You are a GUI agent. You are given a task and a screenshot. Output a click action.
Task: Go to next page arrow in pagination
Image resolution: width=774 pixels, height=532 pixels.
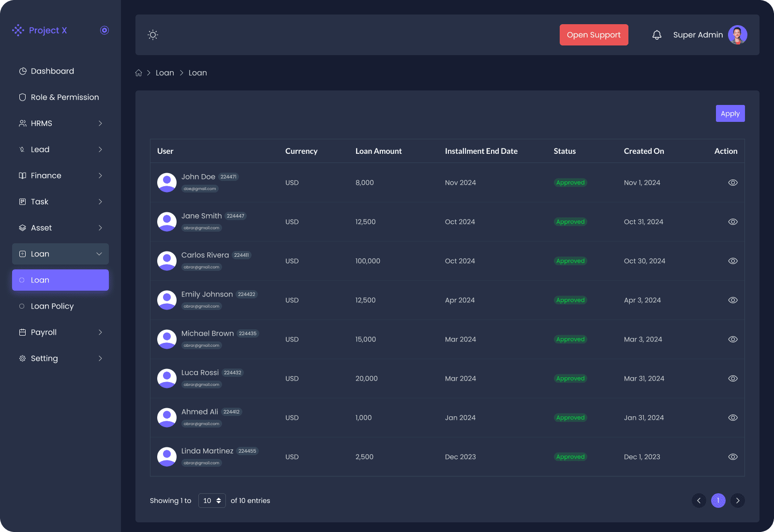737,501
